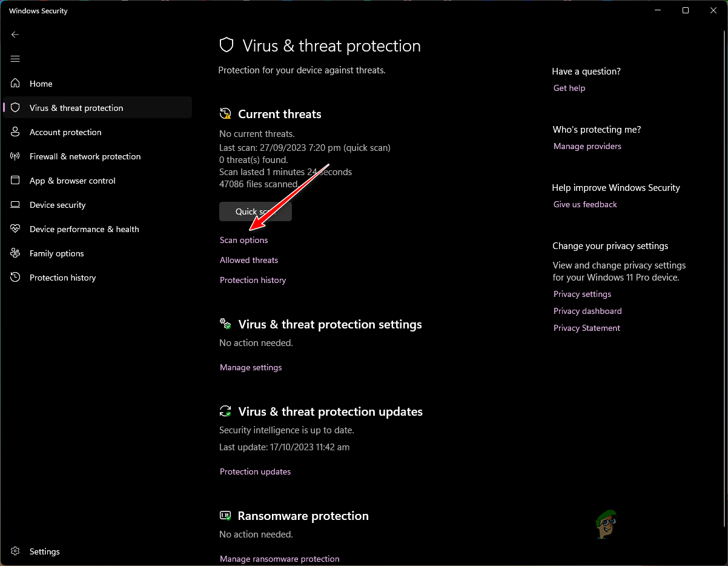This screenshot has height=566, width=728.
Task: Open the Scan options link
Action: point(243,240)
